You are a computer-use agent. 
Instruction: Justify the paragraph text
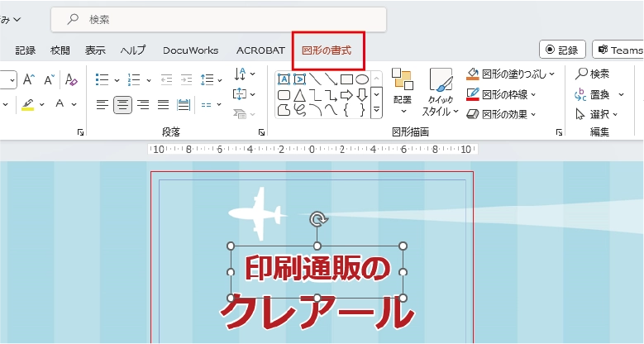tap(163, 105)
